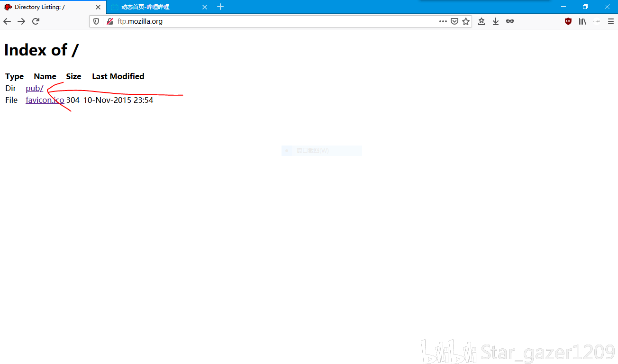Viewport: 618px width, 364px height.
Task: Click the Index of / heading
Action: [41, 50]
